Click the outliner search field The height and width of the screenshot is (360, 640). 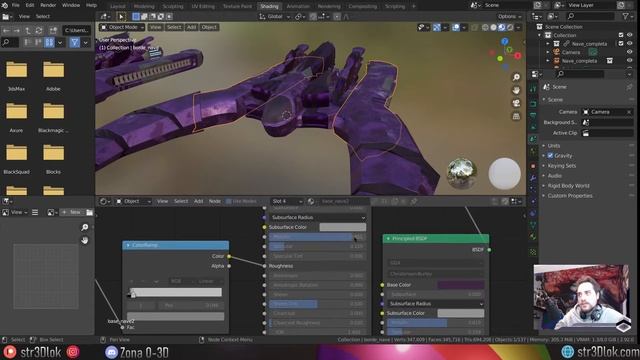point(590,17)
